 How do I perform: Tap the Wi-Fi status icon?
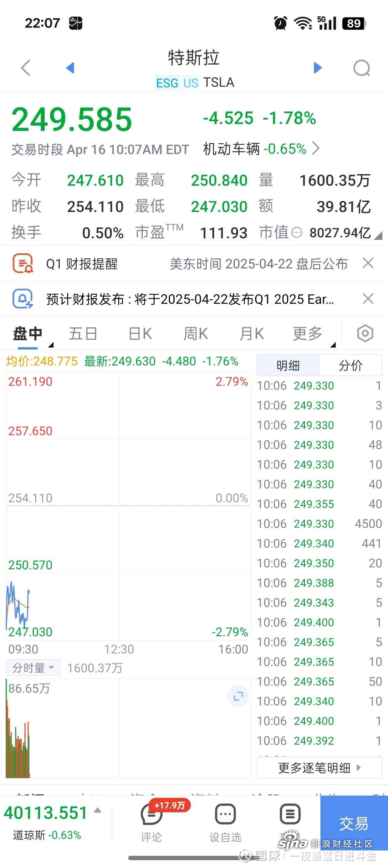click(x=303, y=23)
